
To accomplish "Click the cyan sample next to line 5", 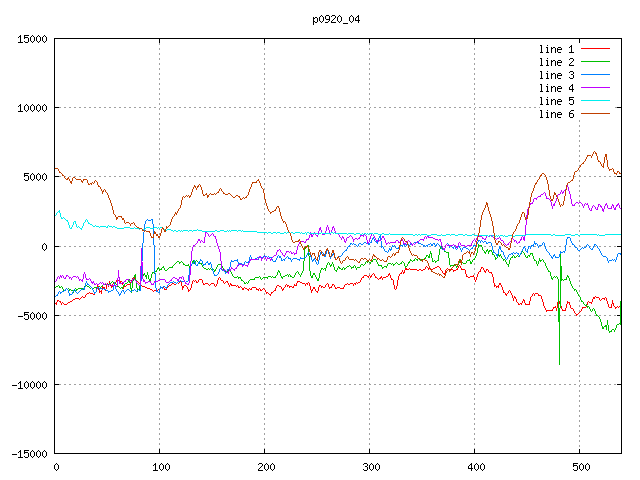I will tap(595, 101).
